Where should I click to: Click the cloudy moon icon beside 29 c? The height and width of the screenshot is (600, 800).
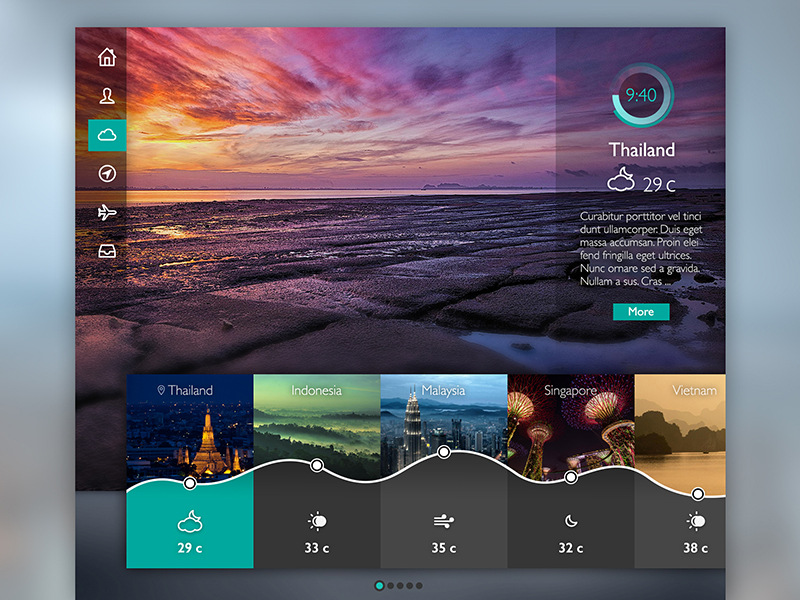(621, 180)
